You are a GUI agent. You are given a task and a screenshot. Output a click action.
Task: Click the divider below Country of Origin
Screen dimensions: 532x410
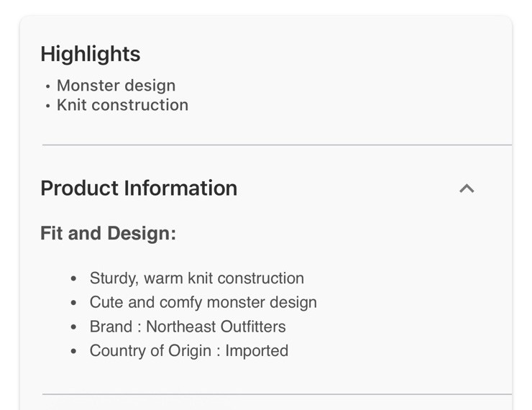click(x=277, y=394)
